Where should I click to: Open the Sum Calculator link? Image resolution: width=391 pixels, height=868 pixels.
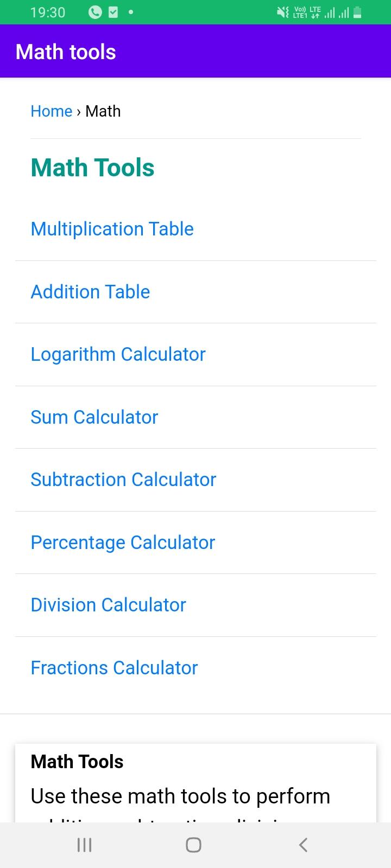(94, 417)
